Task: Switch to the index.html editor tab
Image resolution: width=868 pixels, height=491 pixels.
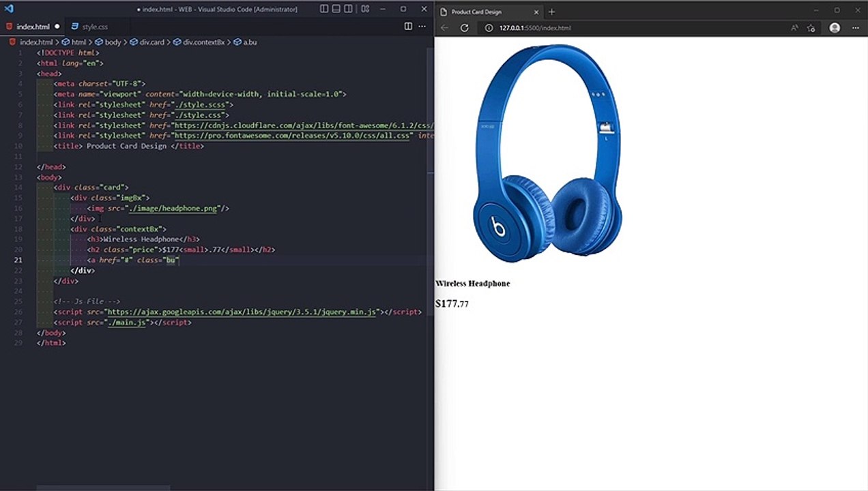Action: pyautogui.click(x=33, y=27)
